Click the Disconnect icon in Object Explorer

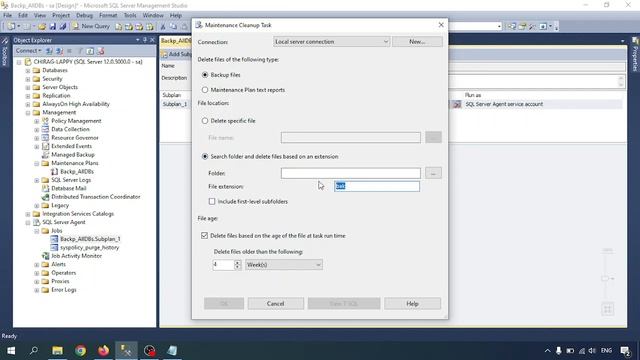click(60, 51)
